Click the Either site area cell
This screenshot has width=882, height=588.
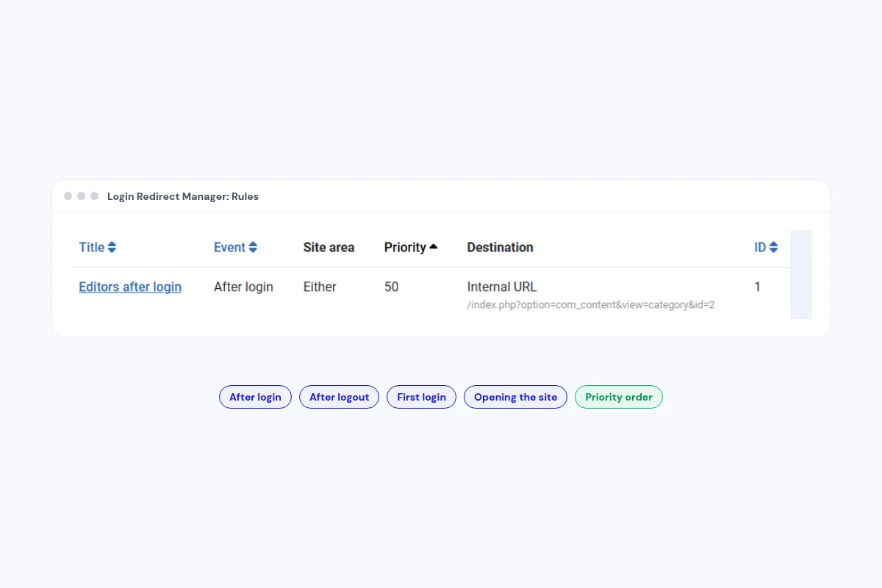tap(320, 287)
